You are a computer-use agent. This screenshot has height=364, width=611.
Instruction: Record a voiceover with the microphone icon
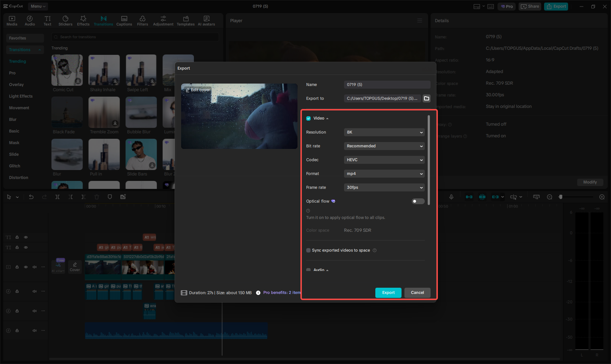click(x=451, y=197)
